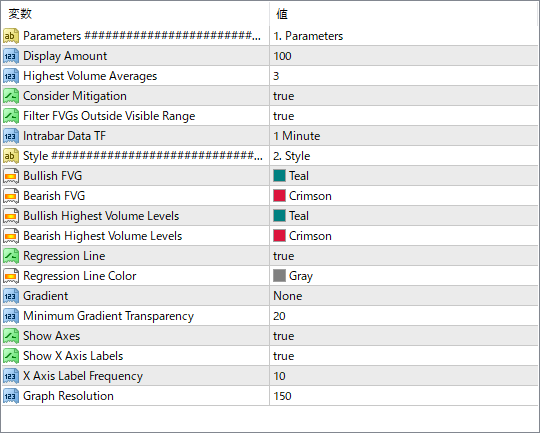The image size is (540, 433).
Task: Click the string-type icon beside Parameters row
Action: [11, 36]
